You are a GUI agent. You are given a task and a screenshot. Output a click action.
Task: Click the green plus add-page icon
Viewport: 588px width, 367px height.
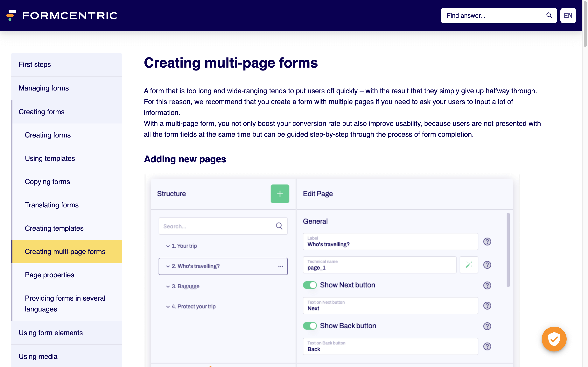pos(280,194)
